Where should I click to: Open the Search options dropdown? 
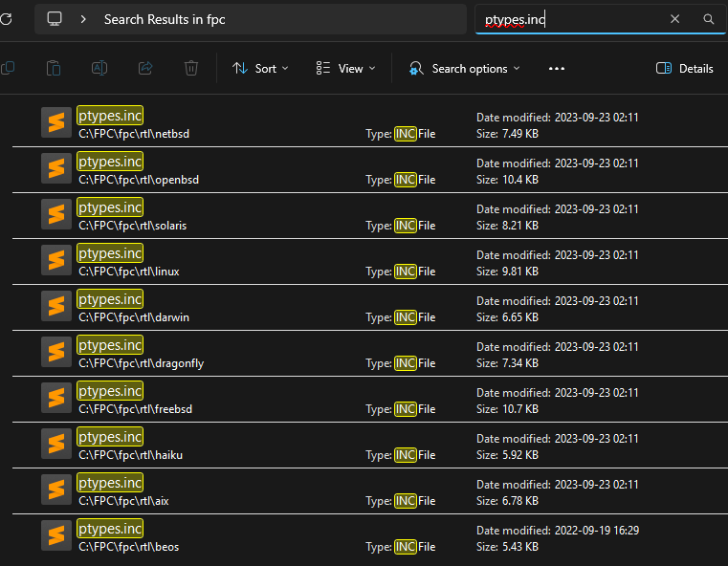pyautogui.click(x=464, y=69)
